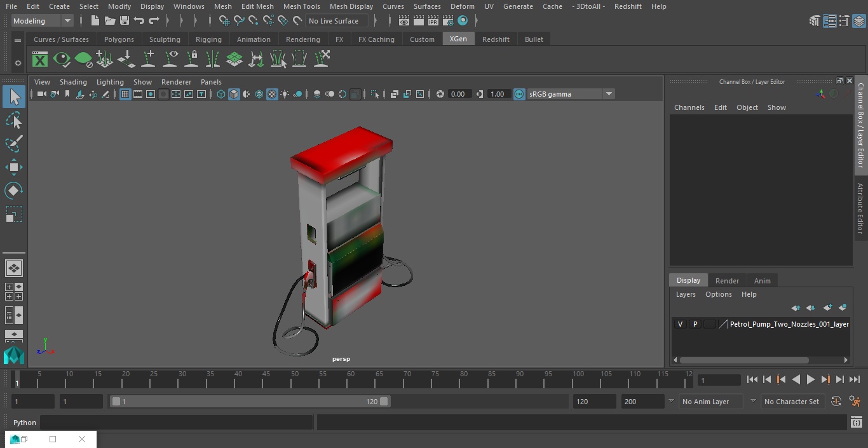Screen dimensions: 868x448
Task: Open the shelf options gear menu
Action: coord(18,63)
